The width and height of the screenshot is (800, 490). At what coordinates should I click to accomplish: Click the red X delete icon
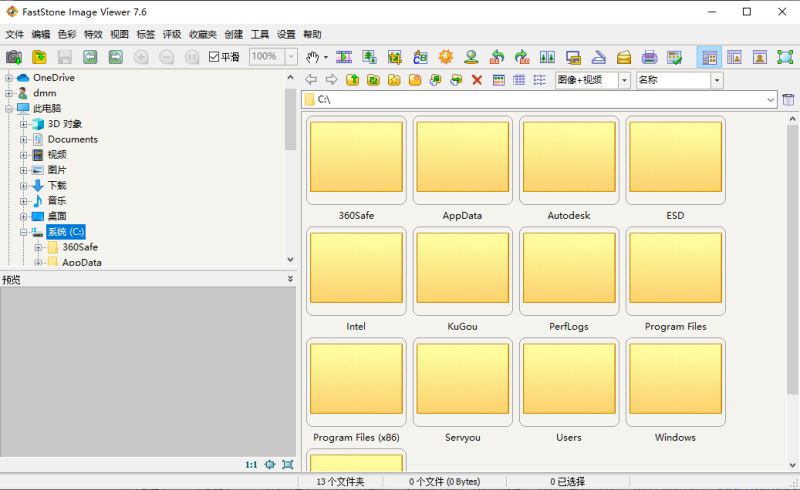(477, 80)
